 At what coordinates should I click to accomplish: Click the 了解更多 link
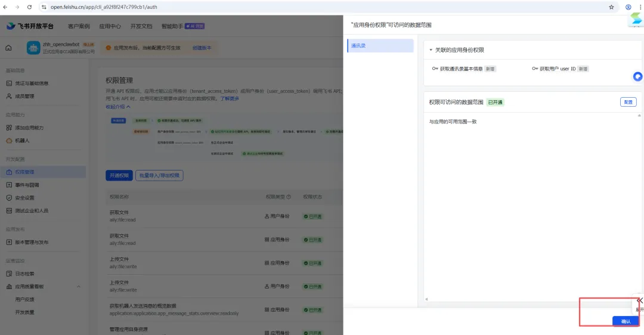230,98
